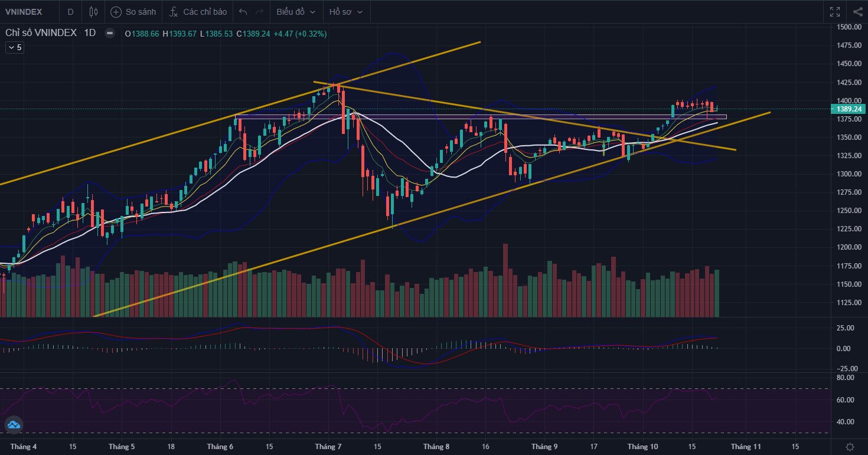Undo the last chart action

tap(243, 12)
